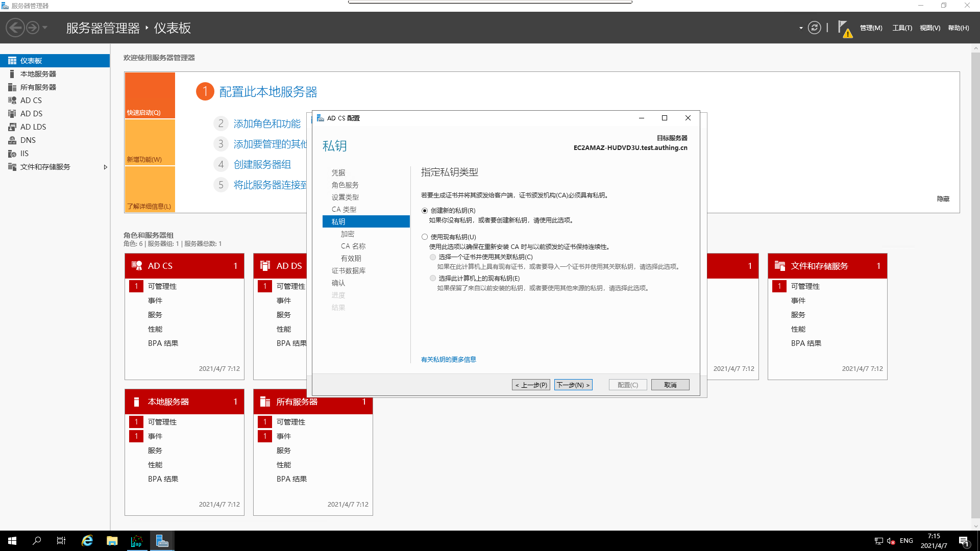Click the 下一步(N) button
This screenshot has height=551, width=980.
[573, 385]
